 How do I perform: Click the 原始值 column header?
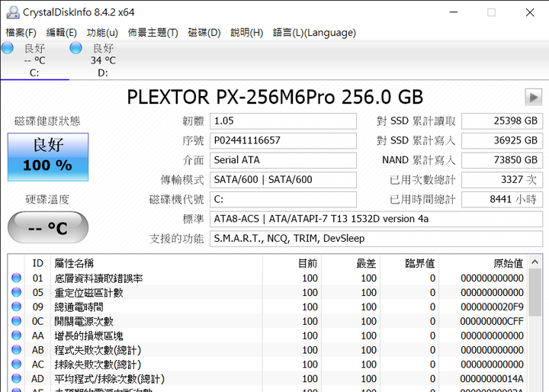pyautogui.click(x=483, y=263)
